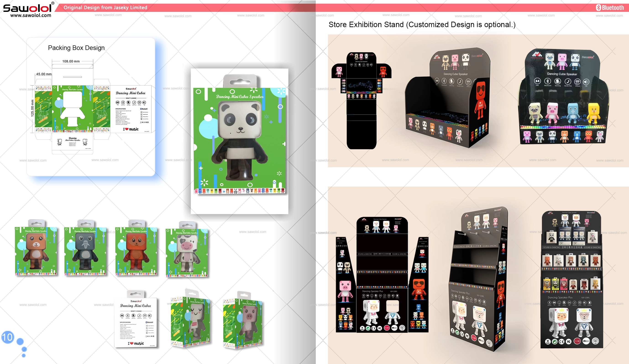Click the white back-of-box specification image
The height and width of the screenshot is (364, 629).
[136, 319]
